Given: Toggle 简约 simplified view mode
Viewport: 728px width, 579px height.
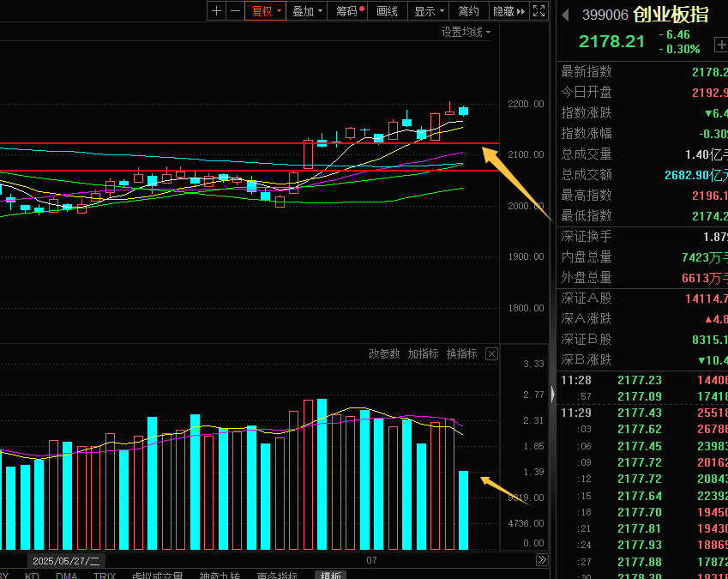Looking at the screenshot, I should coord(469,11).
